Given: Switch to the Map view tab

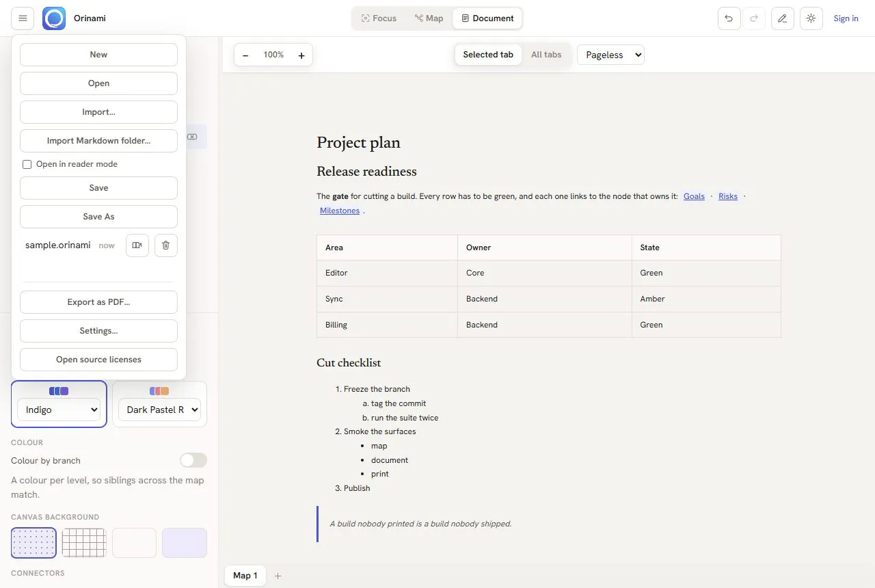Looking at the screenshot, I should (429, 18).
